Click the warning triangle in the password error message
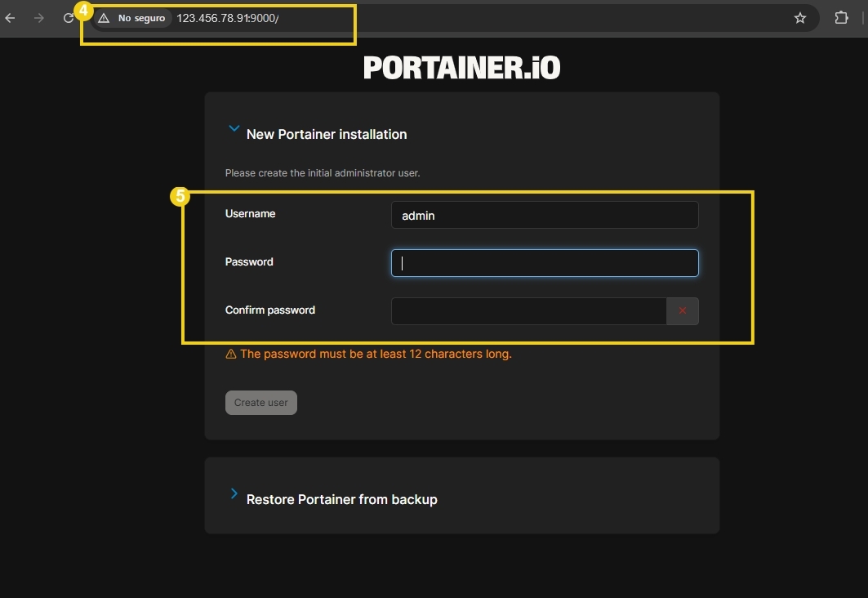Viewport: 868px width, 598px height. pos(229,353)
